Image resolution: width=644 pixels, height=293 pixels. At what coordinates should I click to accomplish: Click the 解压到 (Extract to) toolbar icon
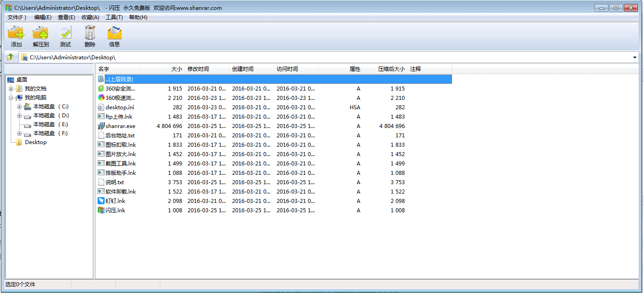coord(41,33)
